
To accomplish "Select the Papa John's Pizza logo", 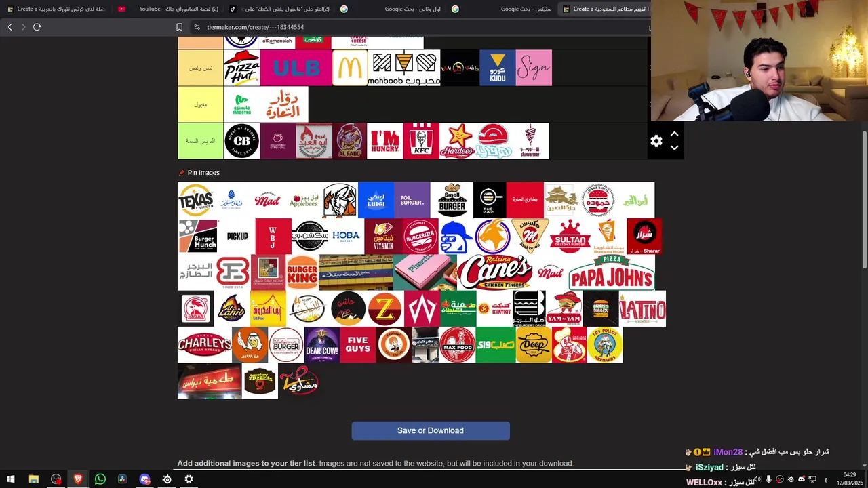I will coord(612,272).
